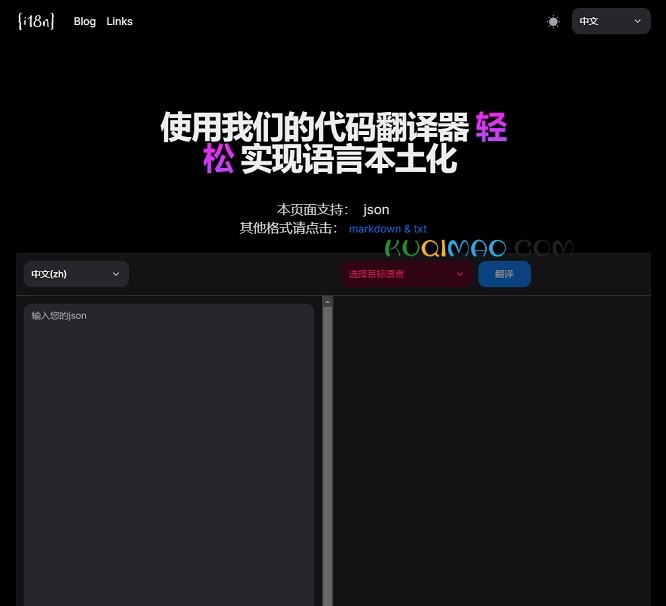Click the red chevron in target language selector
This screenshot has height=606, width=666.
pyautogui.click(x=460, y=274)
